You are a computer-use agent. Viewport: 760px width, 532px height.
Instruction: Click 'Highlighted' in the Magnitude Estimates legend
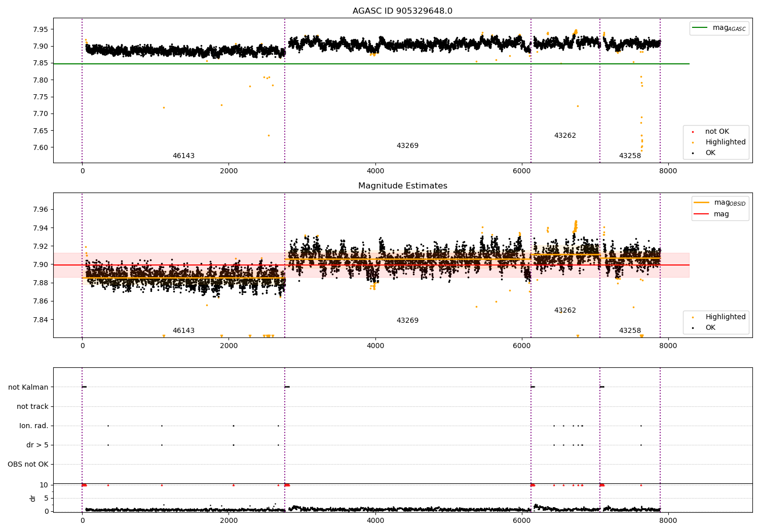[x=726, y=317]
